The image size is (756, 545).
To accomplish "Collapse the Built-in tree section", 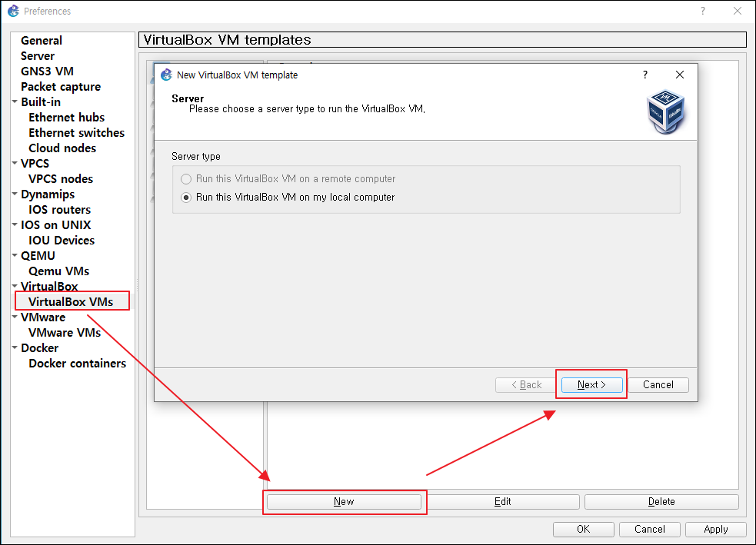I will click(15, 101).
